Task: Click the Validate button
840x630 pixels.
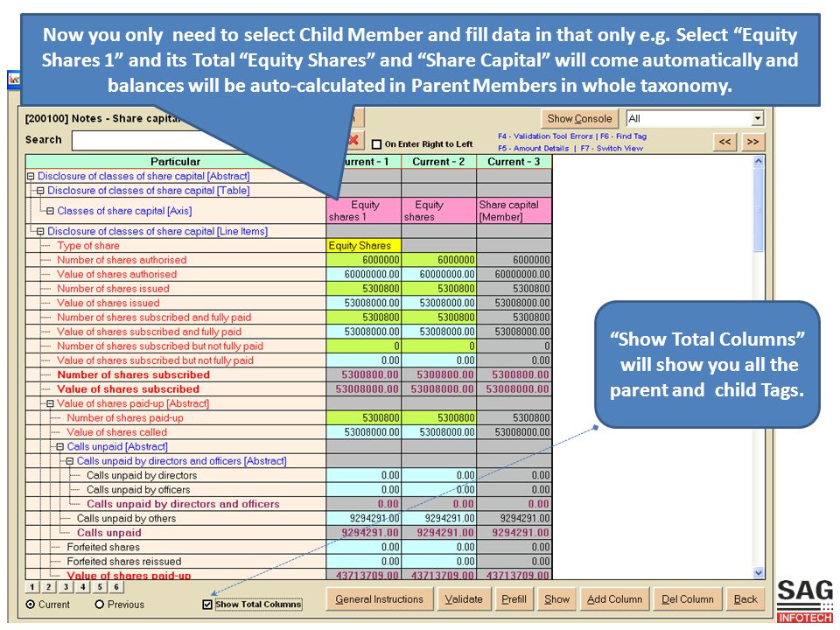Action: click(x=464, y=598)
